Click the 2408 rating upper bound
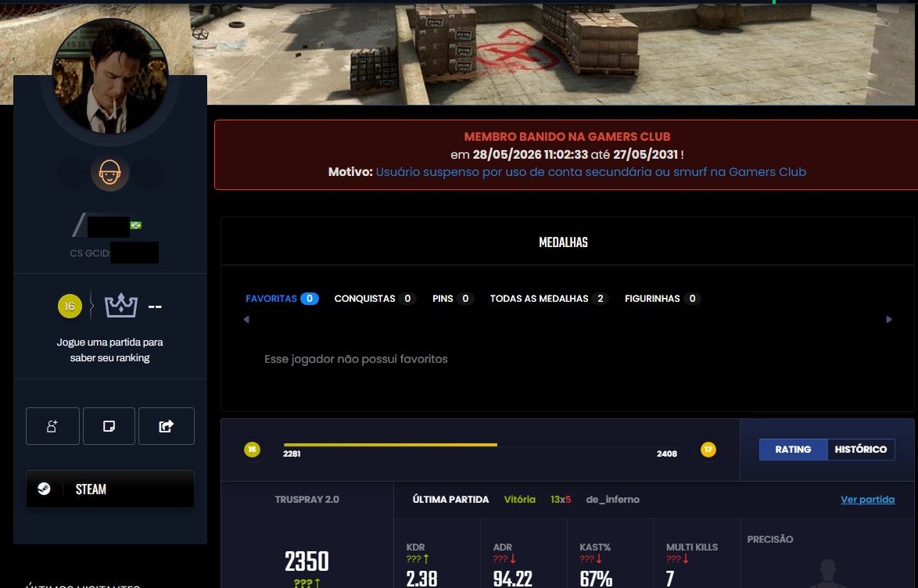This screenshot has width=918, height=588. pyautogui.click(x=667, y=454)
